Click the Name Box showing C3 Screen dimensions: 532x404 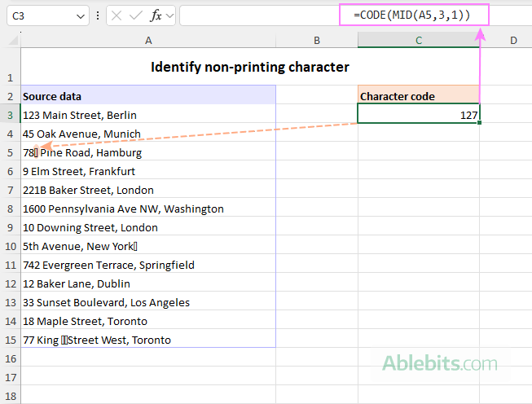pos(48,16)
